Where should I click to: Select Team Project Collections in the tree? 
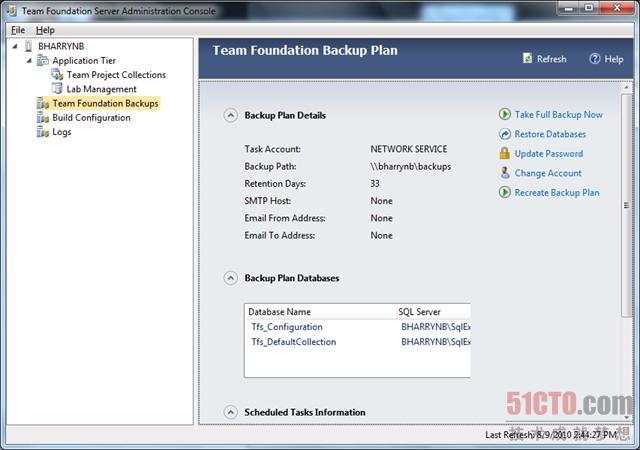coord(116,75)
